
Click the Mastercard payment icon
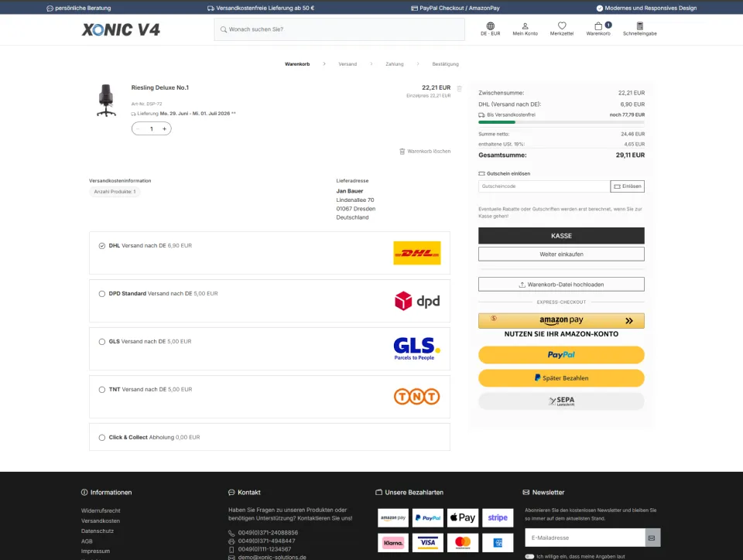pos(463,543)
